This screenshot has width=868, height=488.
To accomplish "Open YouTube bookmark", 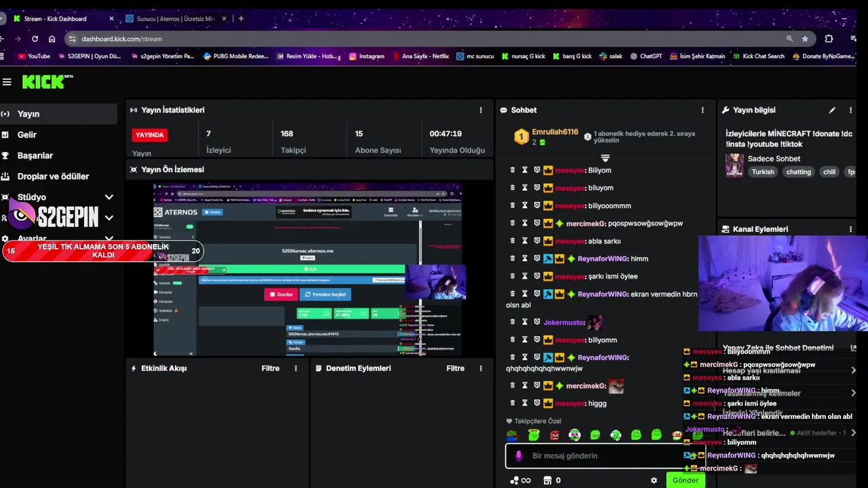I will (x=34, y=56).
